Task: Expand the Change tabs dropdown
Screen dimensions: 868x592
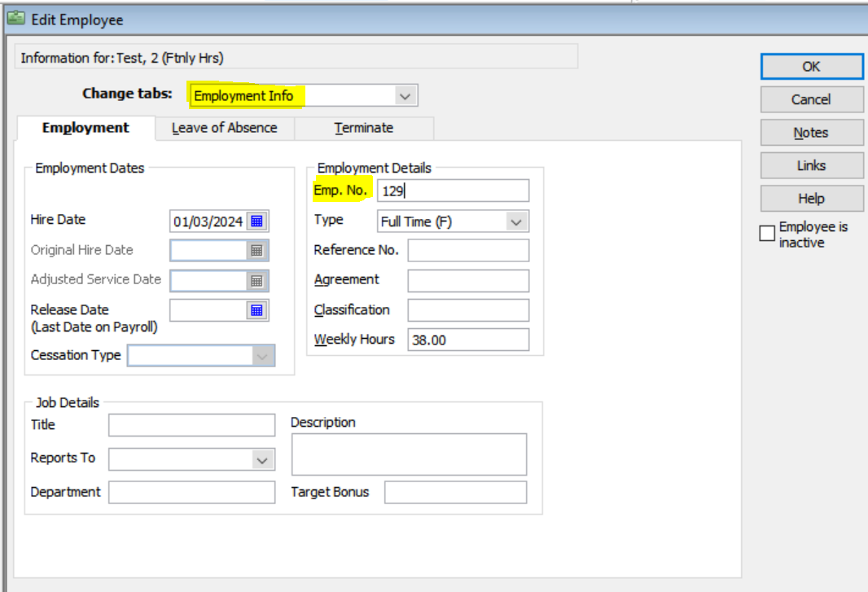Action: 406,96
